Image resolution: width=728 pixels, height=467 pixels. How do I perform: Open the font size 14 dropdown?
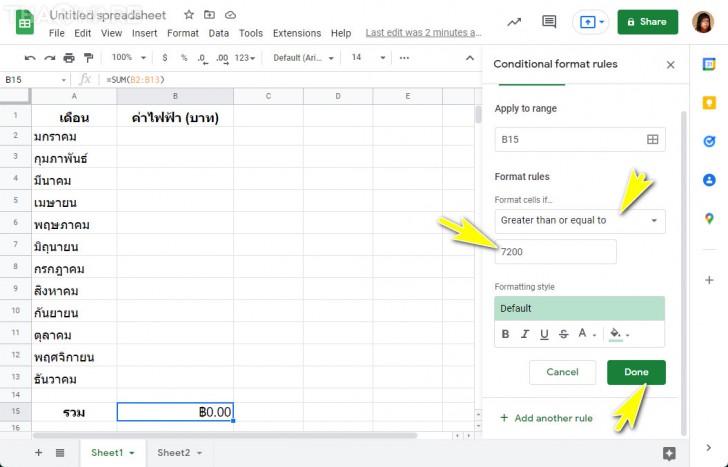pos(369,58)
